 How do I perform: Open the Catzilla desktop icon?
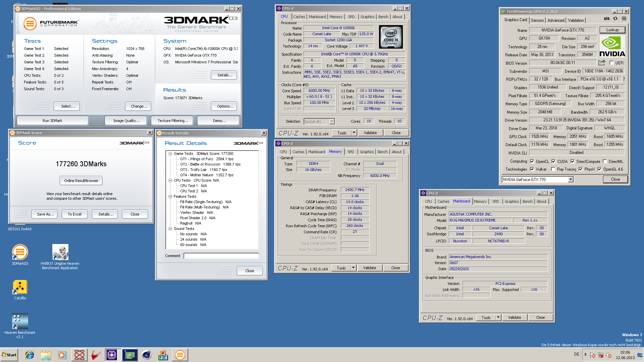pyautogui.click(x=20, y=290)
